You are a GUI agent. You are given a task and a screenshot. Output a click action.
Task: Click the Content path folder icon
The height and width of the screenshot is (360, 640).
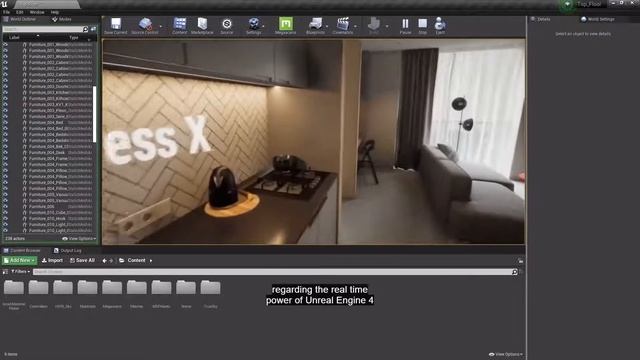122,260
